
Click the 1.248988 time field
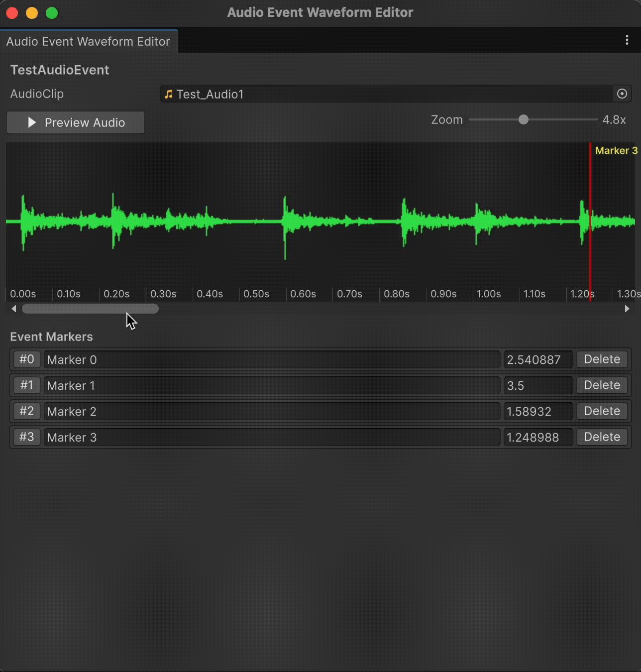538,437
